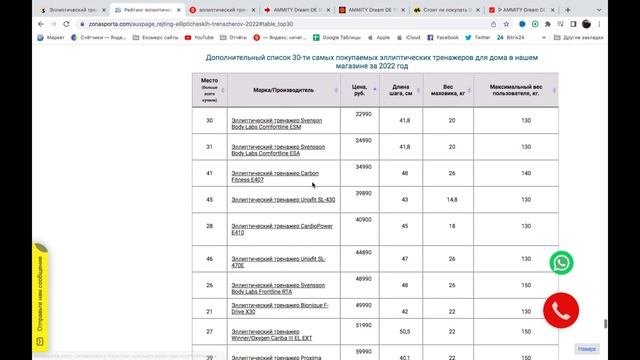Image resolution: width=640 pixels, height=360 pixels.
Task: Show hidden bookmarks with overflow chevron
Action: click(x=543, y=38)
